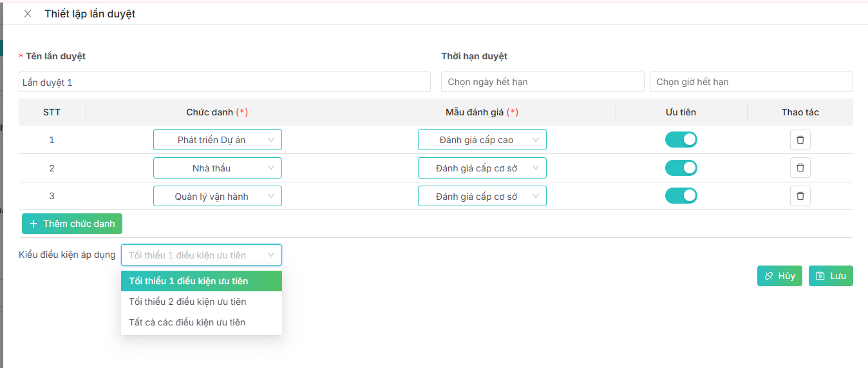Open the Chọn ngày hết hạn date field
The width and height of the screenshot is (868, 368).
click(542, 82)
